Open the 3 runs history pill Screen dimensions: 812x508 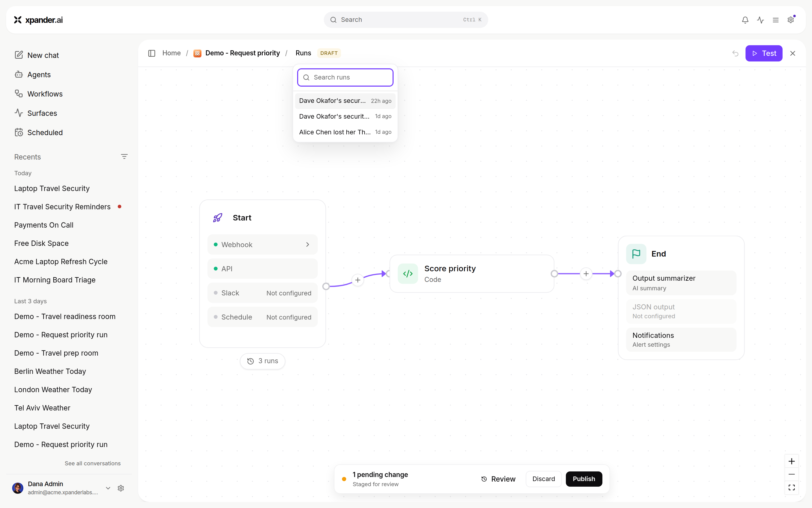click(262, 361)
